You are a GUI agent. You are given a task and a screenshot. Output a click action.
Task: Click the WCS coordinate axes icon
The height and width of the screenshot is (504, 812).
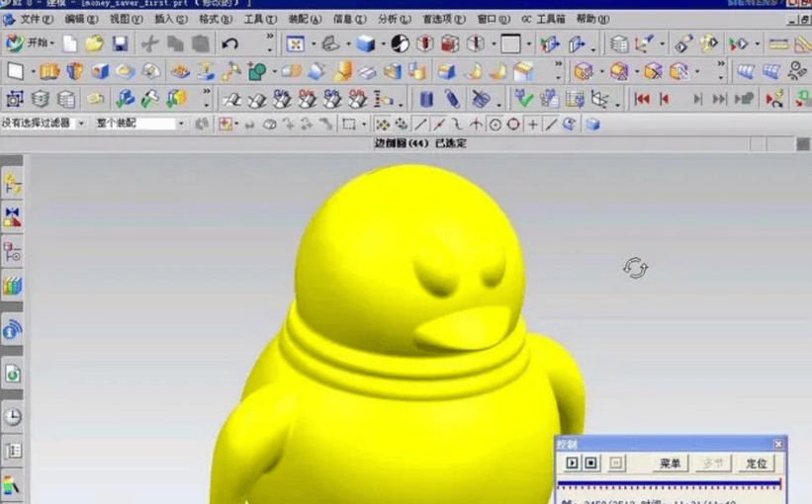coord(644,43)
